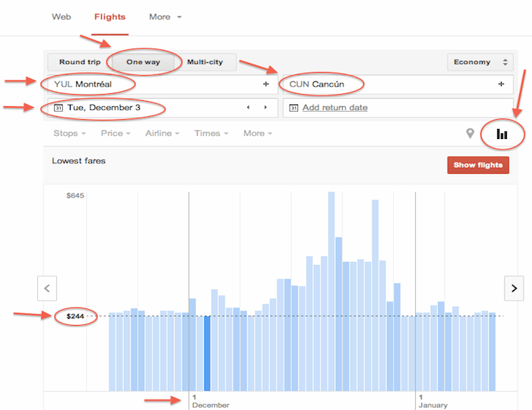
Task: Click the Add return date link
Action: [335, 107]
